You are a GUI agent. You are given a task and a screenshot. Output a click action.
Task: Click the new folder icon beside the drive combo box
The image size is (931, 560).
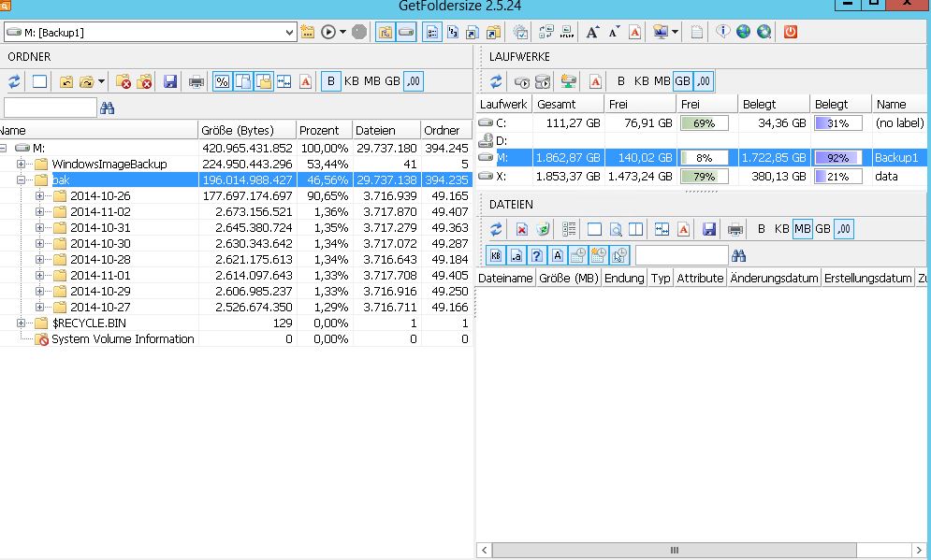click(308, 32)
